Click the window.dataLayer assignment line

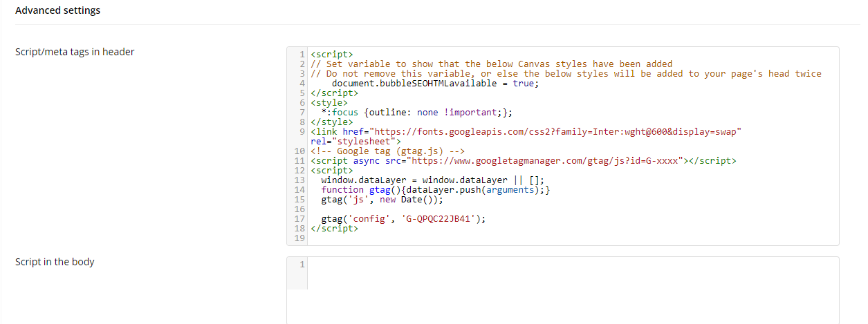coord(433,180)
